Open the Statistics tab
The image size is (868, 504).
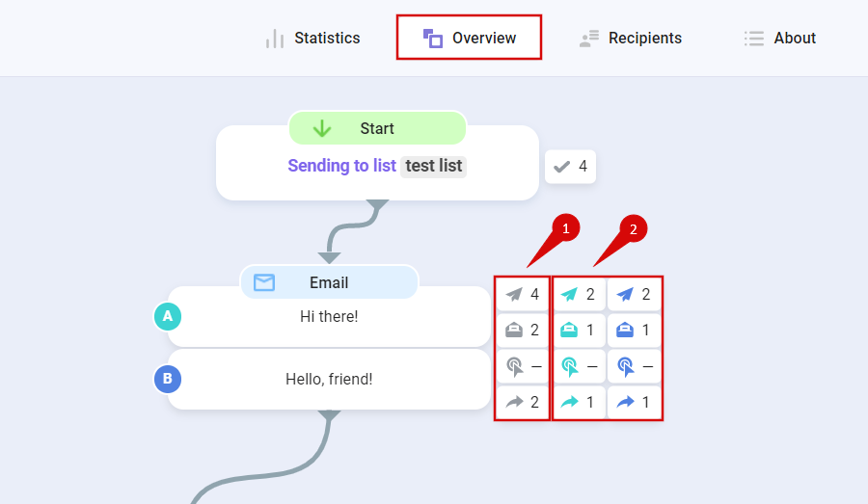(312, 39)
